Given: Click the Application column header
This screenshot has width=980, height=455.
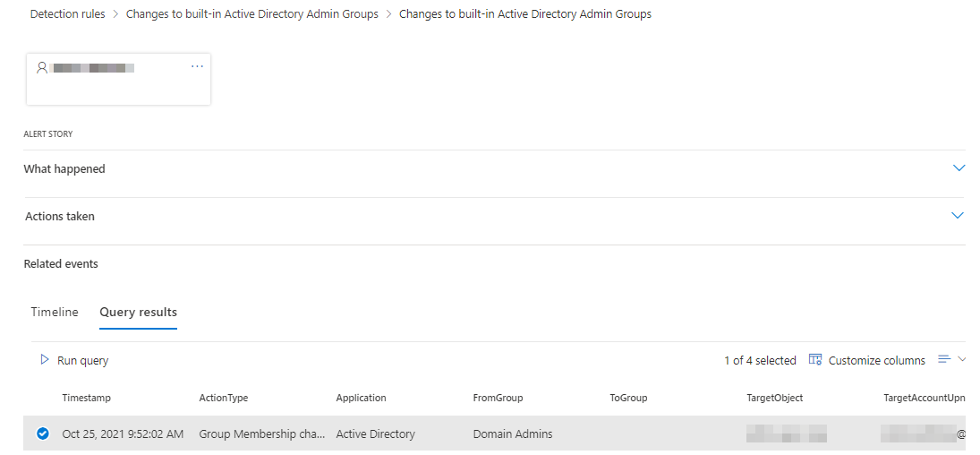Looking at the screenshot, I should (361, 398).
